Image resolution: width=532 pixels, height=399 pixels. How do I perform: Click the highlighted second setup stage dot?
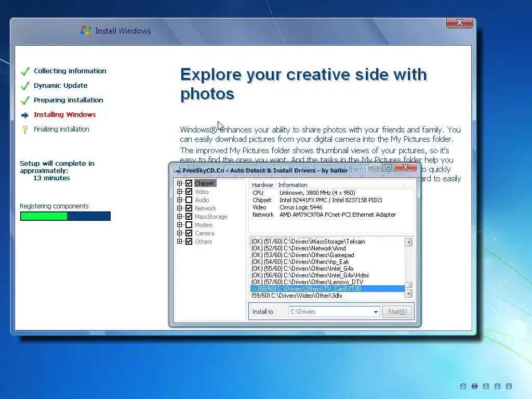[474, 386]
